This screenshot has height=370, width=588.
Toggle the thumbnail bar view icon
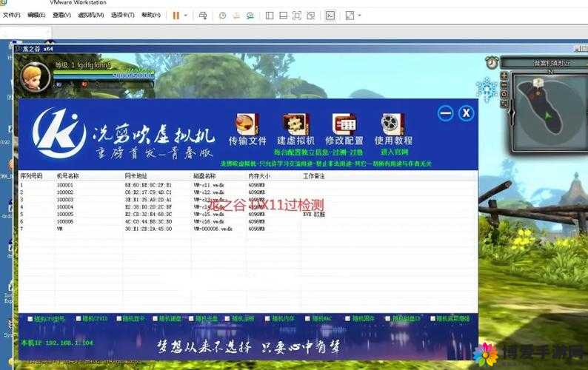pyautogui.click(x=283, y=16)
